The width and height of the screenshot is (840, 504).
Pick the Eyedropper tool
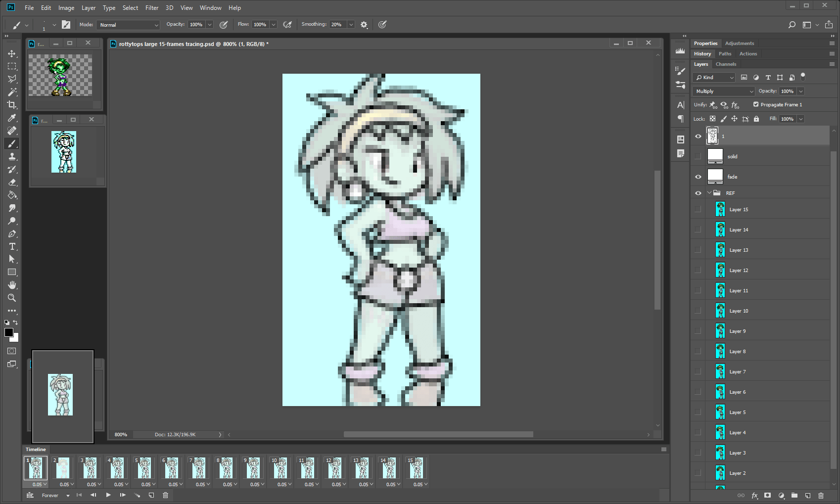[x=12, y=118]
